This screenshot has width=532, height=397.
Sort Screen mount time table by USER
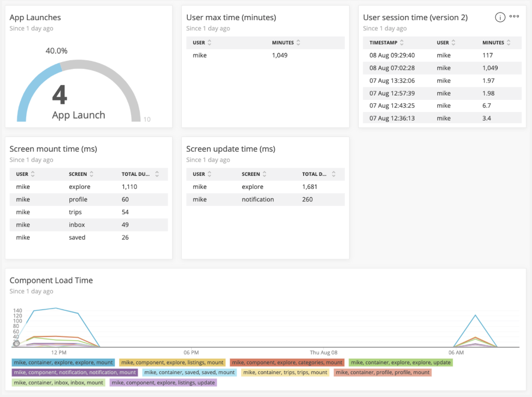(x=26, y=174)
